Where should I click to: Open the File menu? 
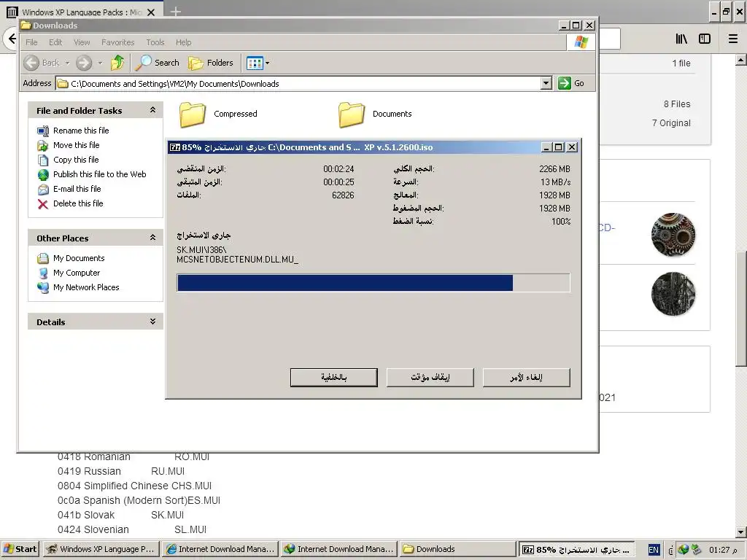pos(31,42)
